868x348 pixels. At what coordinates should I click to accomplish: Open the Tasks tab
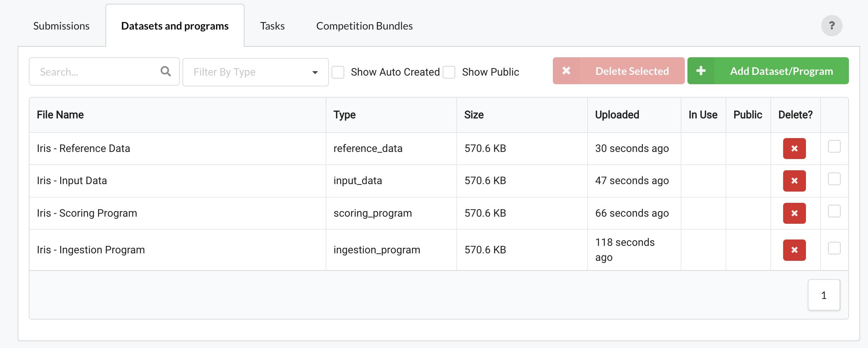point(272,26)
